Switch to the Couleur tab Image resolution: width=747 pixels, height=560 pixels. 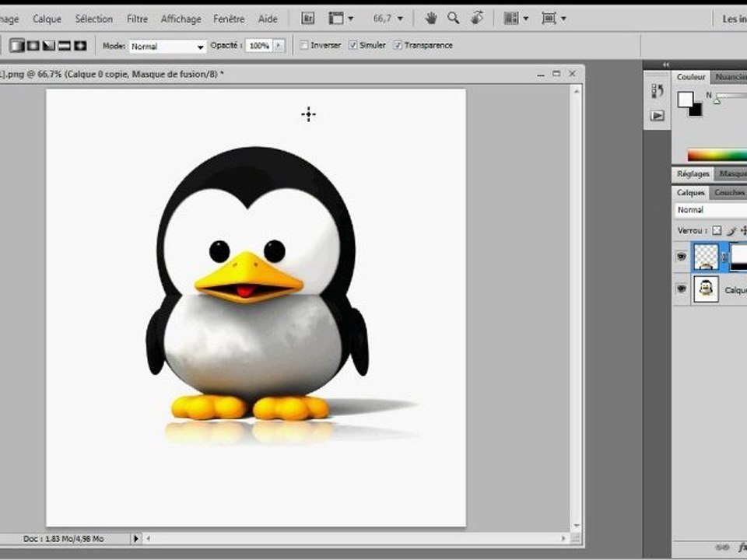[x=691, y=77]
